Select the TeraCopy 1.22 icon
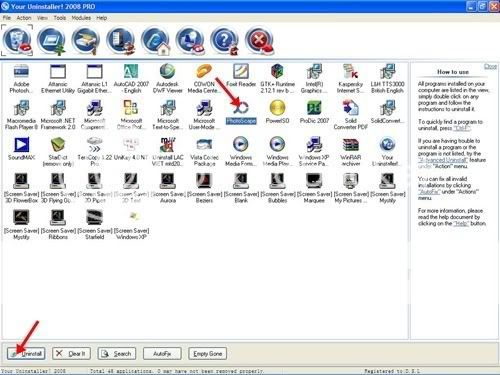 coord(95,145)
